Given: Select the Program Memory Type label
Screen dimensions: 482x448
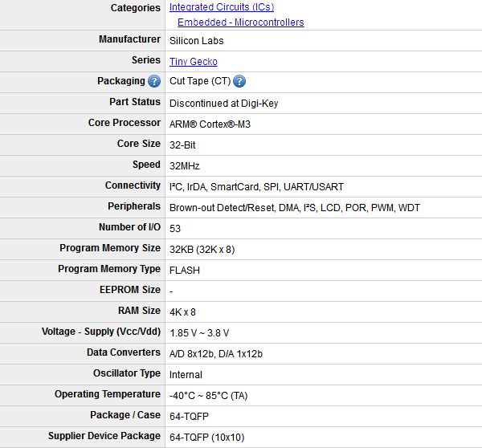Looking at the screenshot, I should [109, 269].
